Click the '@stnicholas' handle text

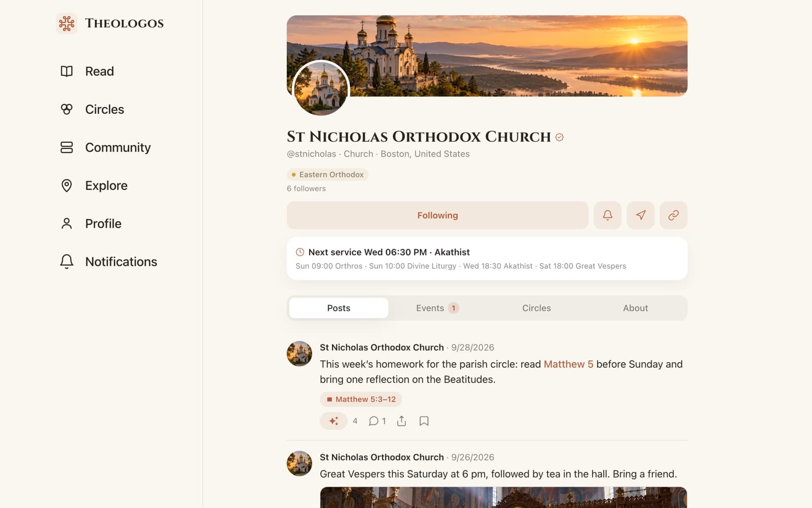[x=312, y=154]
